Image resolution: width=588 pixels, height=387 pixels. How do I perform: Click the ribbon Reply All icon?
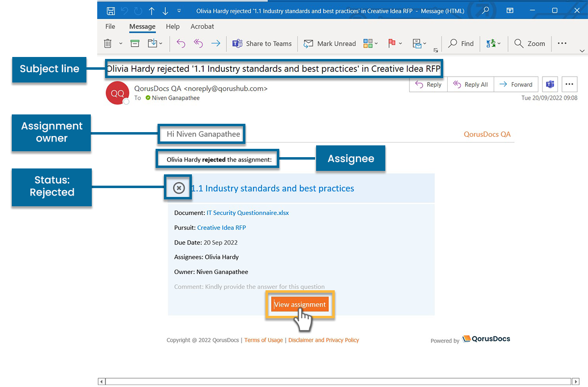[198, 44]
